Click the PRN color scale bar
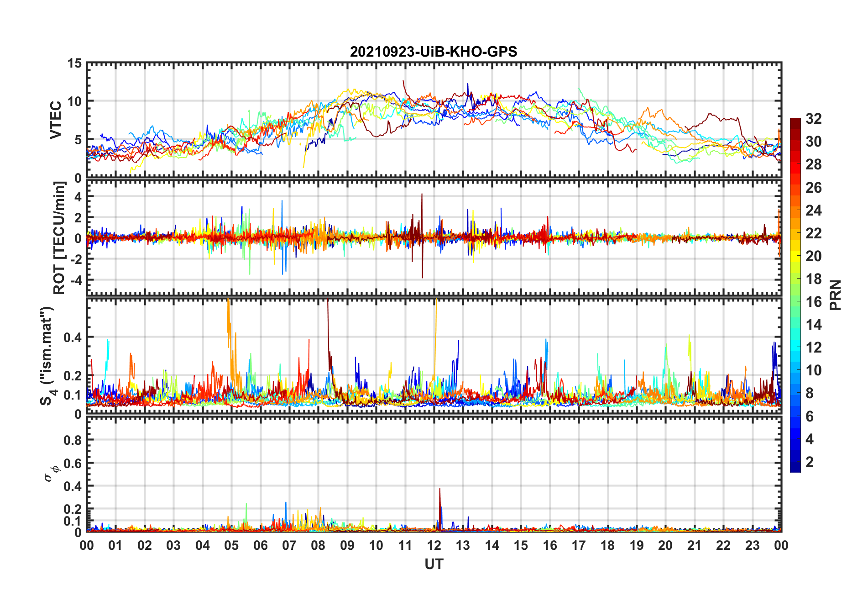The image size is (868, 590). pyautogui.click(x=795, y=295)
